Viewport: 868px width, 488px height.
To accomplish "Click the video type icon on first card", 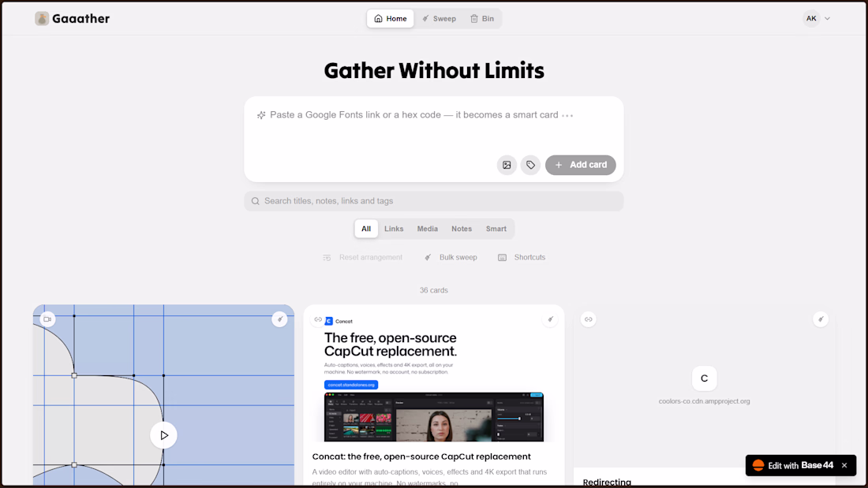I will click(x=47, y=319).
